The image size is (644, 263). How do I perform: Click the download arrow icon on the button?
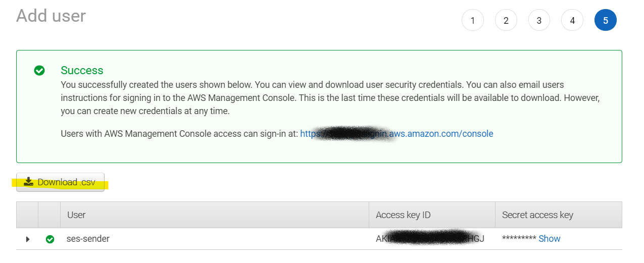tap(29, 182)
